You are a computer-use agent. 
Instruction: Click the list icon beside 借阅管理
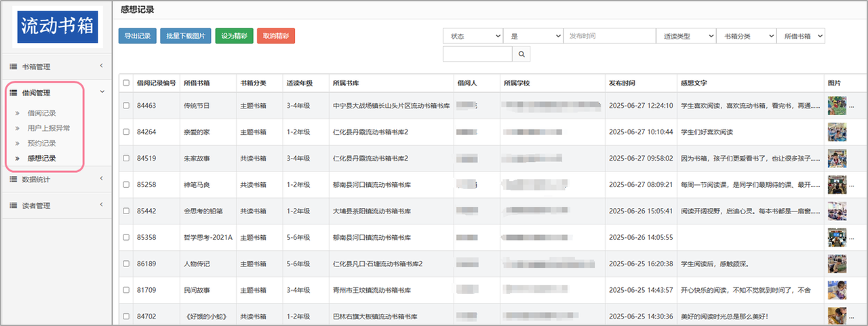click(x=13, y=93)
